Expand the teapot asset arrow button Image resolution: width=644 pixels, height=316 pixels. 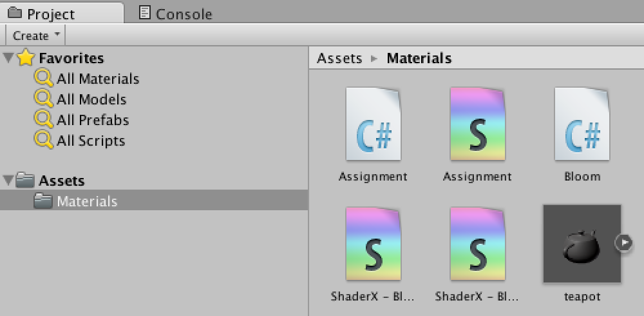[x=623, y=242]
